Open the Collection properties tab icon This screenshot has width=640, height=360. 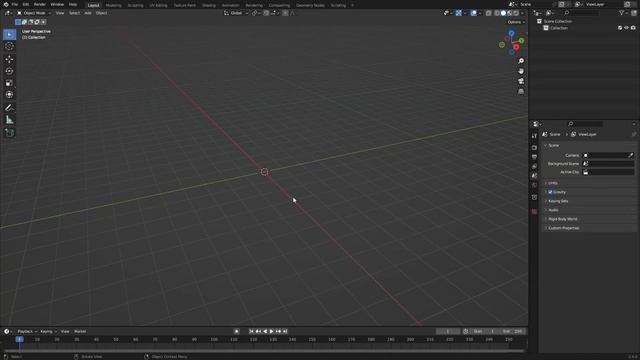click(534, 198)
